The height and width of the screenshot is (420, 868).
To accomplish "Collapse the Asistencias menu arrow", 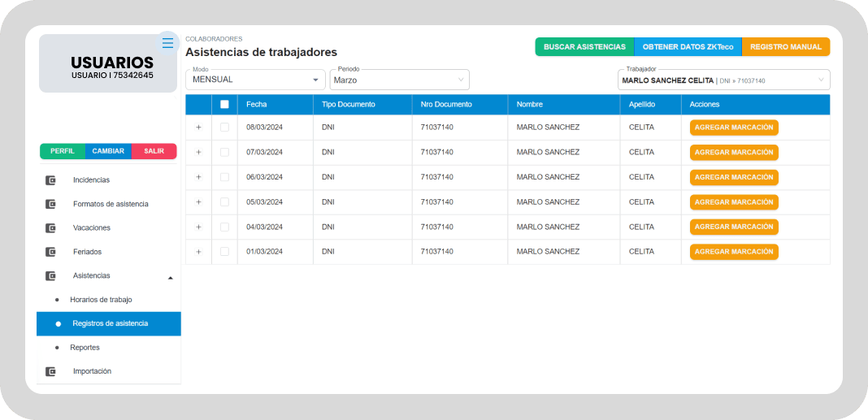I will click(171, 278).
